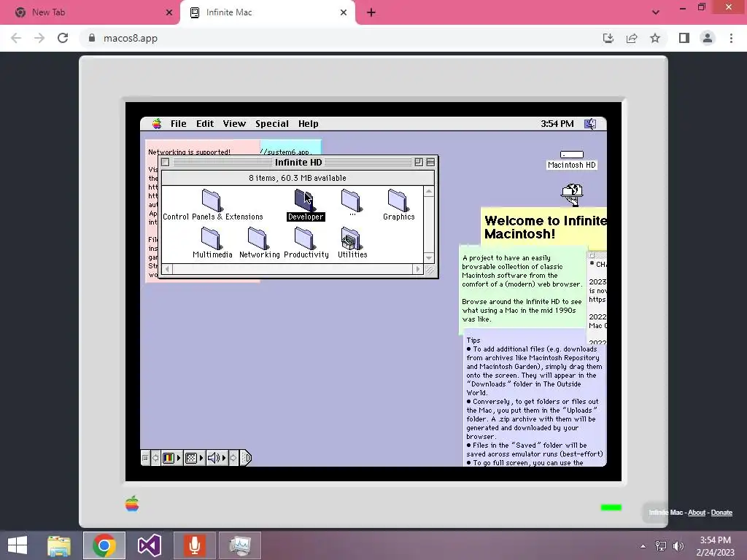The height and width of the screenshot is (560, 747).
Task: Open the sound volume control strip module
Action: click(x=216, y=458)
